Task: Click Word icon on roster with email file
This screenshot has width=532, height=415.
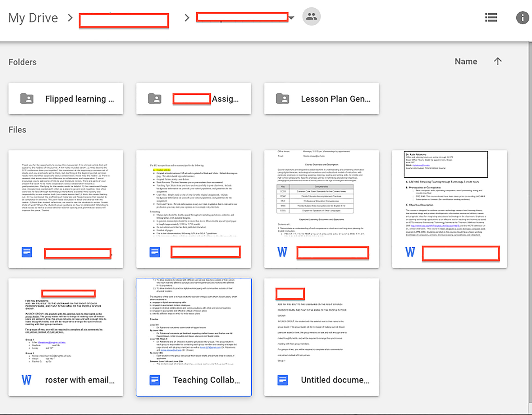Action: tap(26, 380)
